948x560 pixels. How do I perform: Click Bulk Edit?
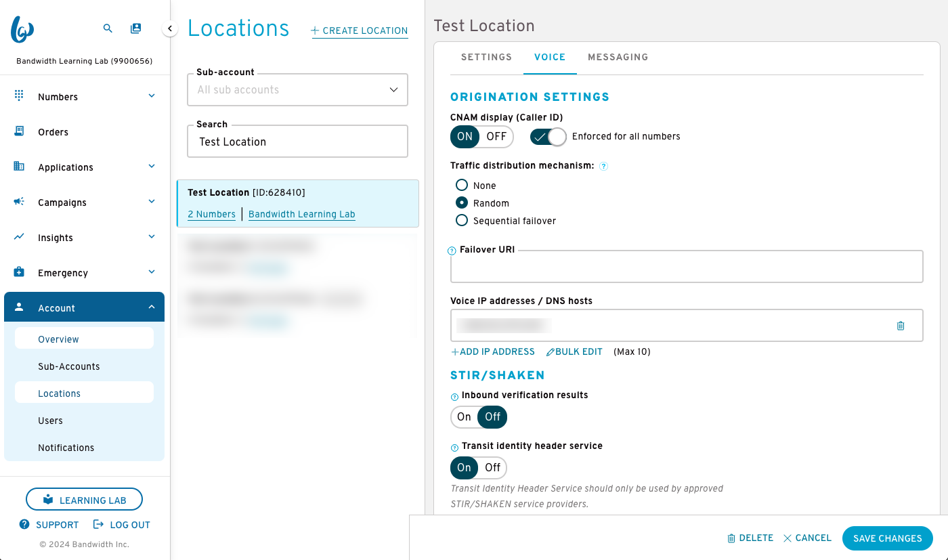(574, 351)
